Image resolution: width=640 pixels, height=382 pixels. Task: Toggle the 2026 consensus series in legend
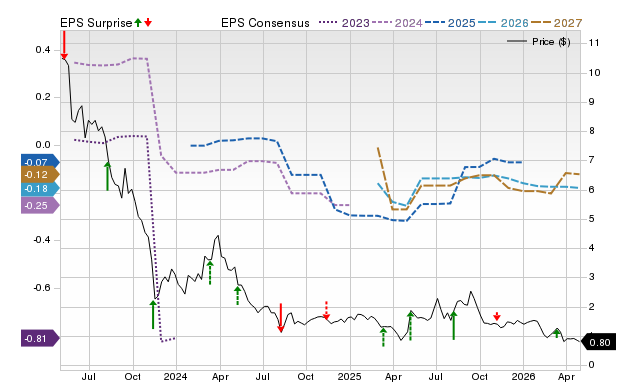point(503,23)
